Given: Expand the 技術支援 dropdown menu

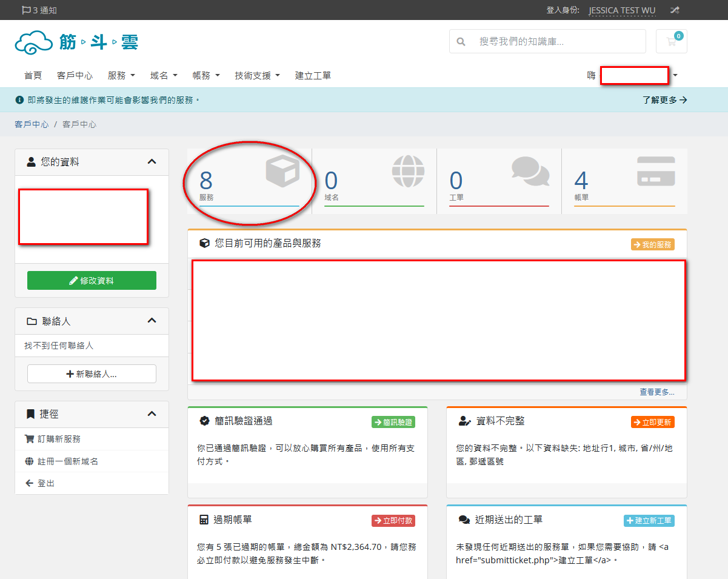Looking at the screenshot, I should [257, 76].
